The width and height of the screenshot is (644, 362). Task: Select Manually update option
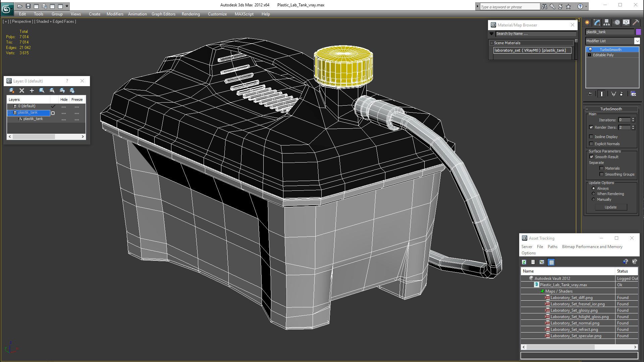pyautogui.click(x=593, y=199)
